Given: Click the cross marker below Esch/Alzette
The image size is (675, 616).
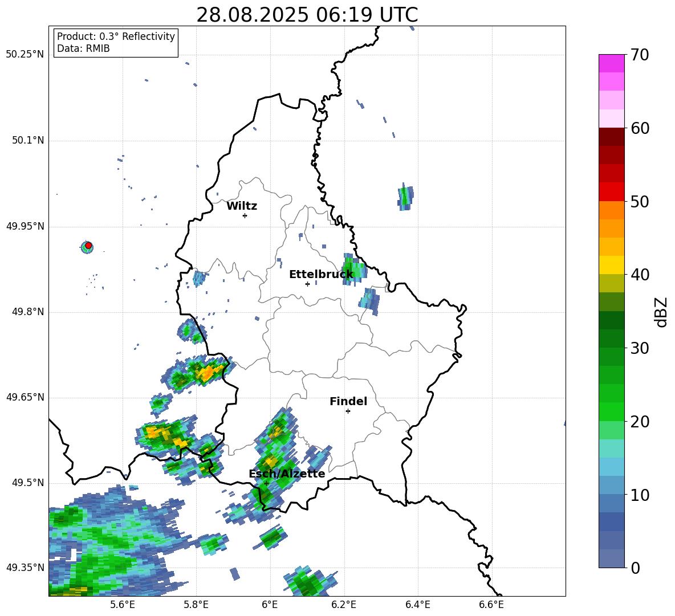Looking at the screenshot, I should click(266, 483).
